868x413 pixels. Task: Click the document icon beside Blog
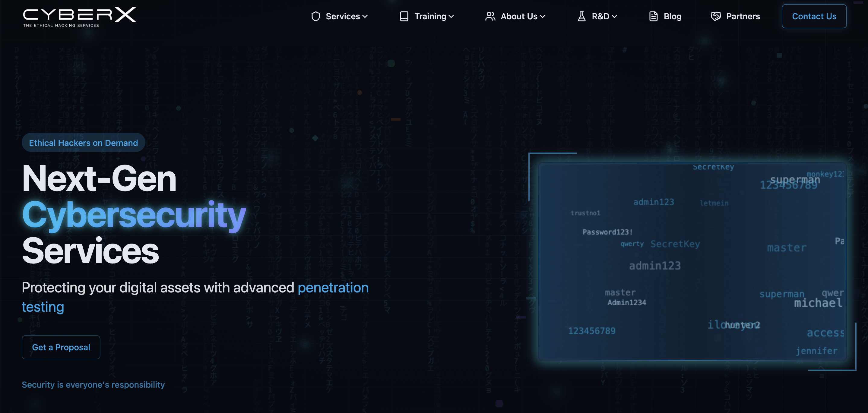point(653,16)
